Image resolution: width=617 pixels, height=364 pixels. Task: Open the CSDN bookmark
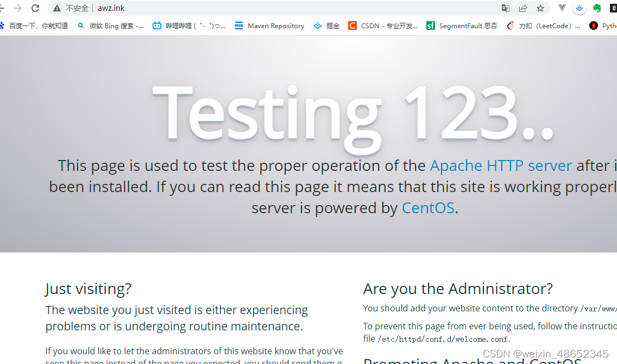383,26
